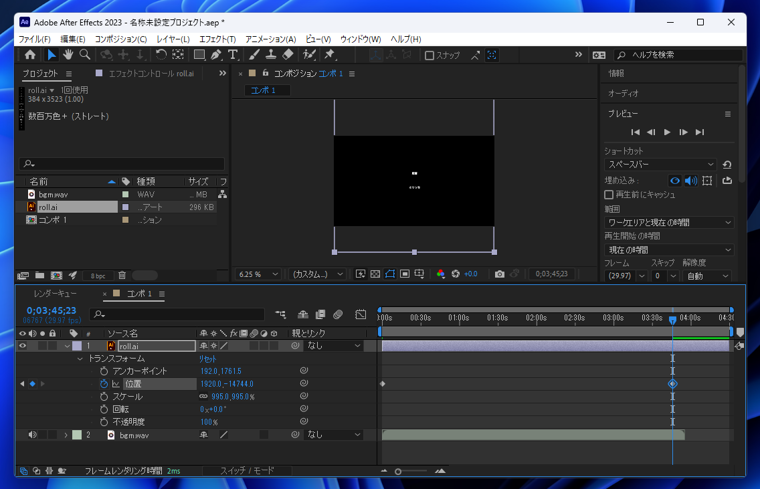Reset exposure icon in viewer footer

click(x=455, y=274)
